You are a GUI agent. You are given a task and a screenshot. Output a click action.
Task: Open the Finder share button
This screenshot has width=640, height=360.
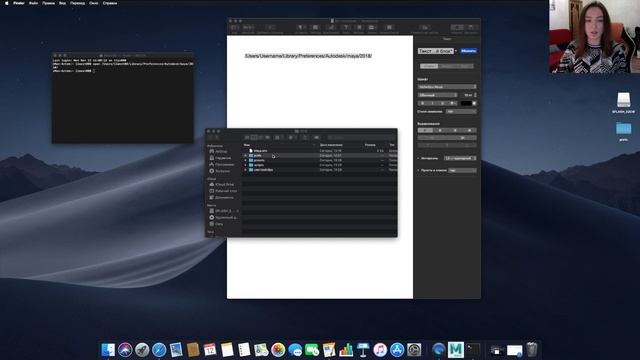304,138
